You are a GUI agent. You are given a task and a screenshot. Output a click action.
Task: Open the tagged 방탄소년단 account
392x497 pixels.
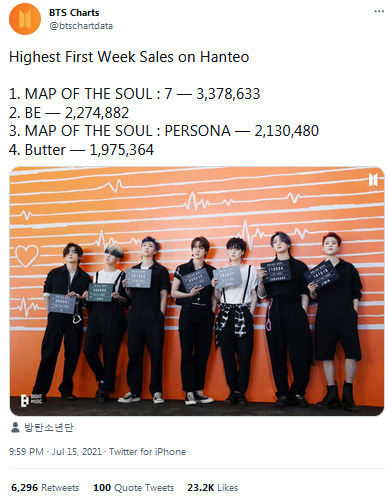49,427
